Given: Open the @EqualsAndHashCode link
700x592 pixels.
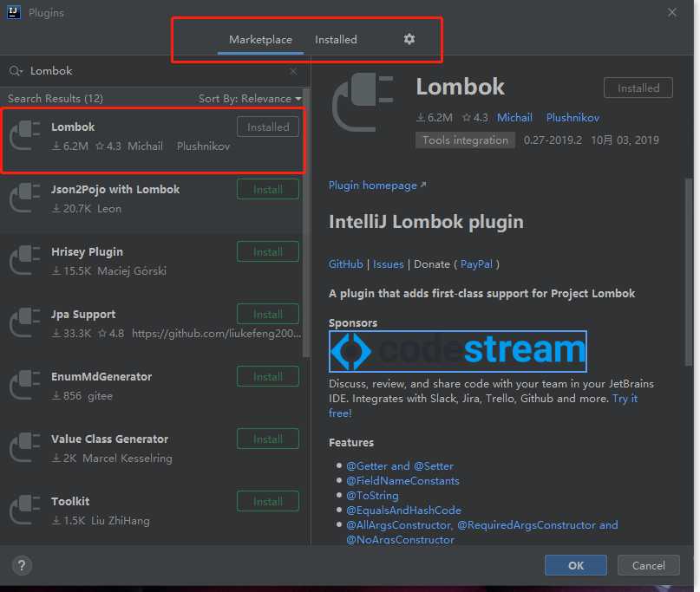Looking at the screenshot, I should (x=403, y=511).
